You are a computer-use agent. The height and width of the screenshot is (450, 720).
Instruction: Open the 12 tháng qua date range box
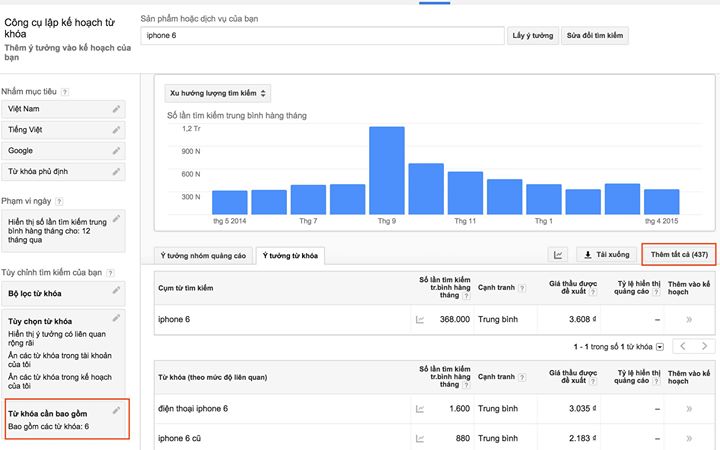(63, 231)
